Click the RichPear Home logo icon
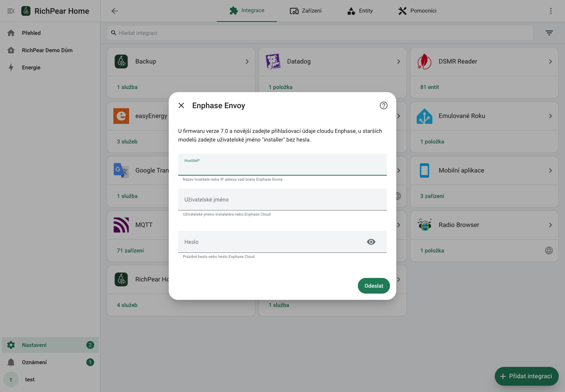The image size is (565, 392). coord(26,11)
